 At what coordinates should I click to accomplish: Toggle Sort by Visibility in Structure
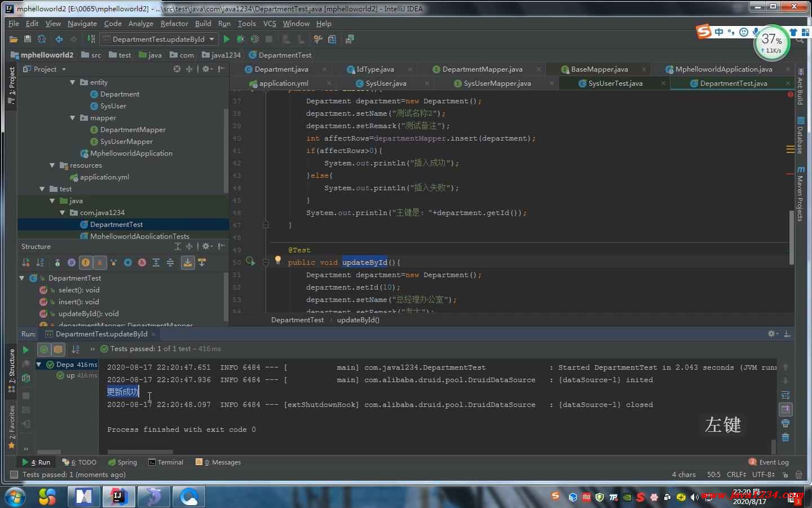[26, 262]
